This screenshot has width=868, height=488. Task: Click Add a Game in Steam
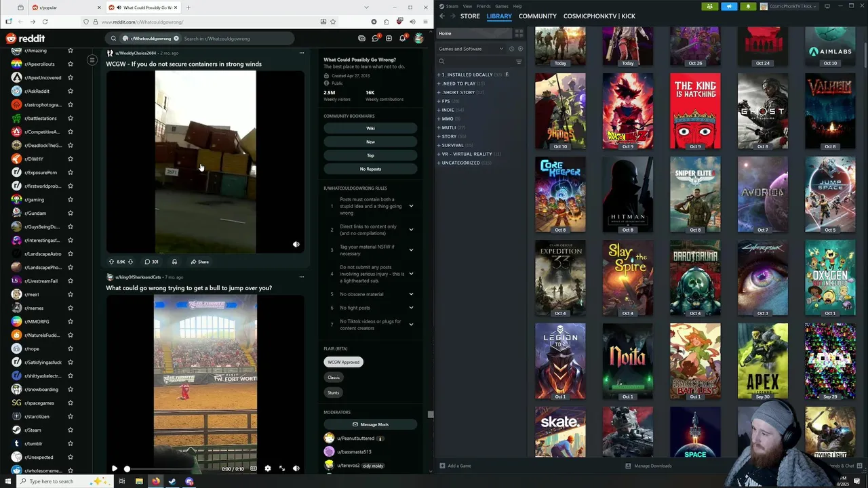point(455,466)
